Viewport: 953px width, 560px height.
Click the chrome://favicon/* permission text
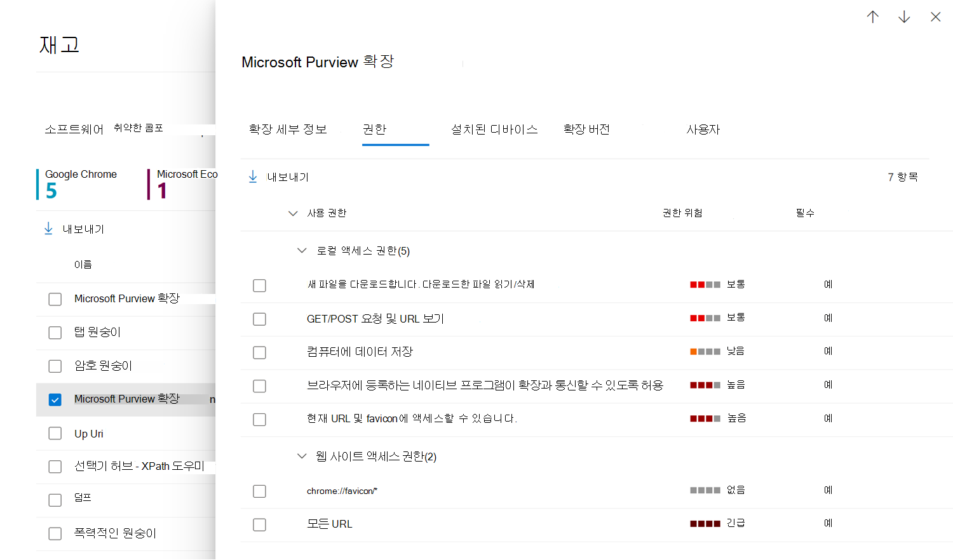pyautogui.click(x=342, y=491)
